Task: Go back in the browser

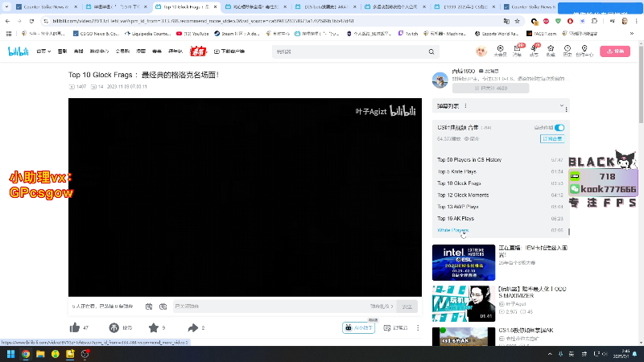Action: point(8,21)
